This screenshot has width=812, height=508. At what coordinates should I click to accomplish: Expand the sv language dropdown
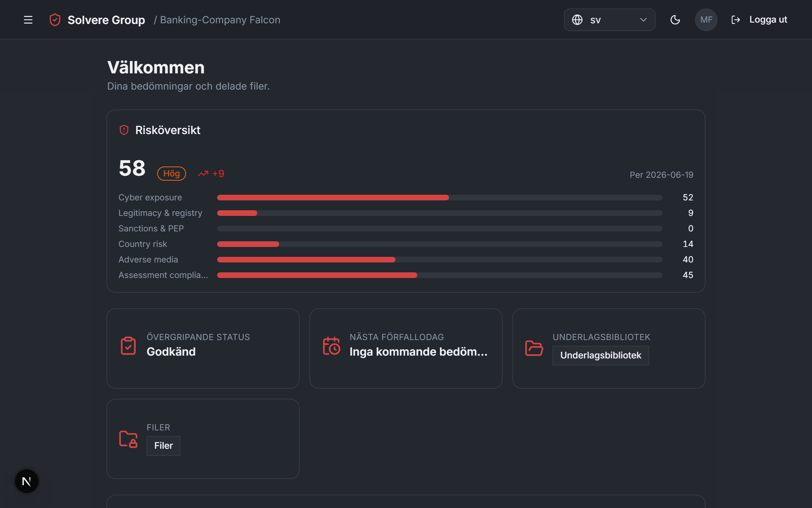point(609,20)
